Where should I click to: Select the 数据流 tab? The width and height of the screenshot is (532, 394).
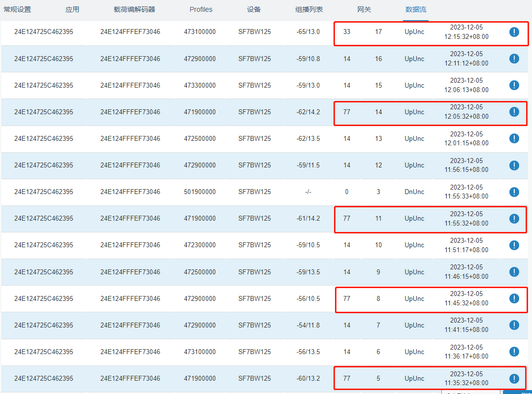(416, 9)
